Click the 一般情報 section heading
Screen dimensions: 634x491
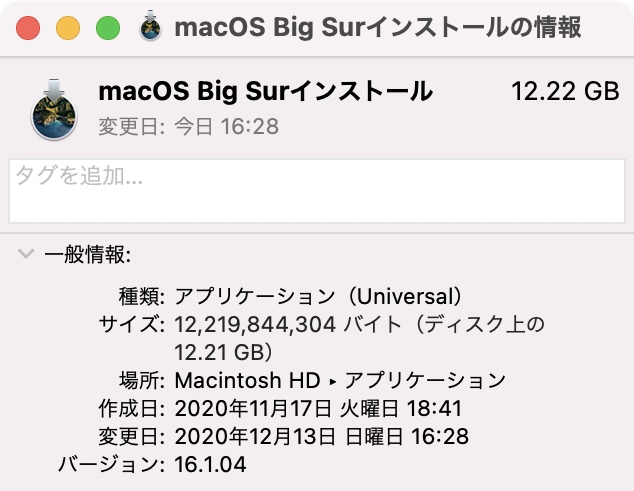[x=88, y=255]
